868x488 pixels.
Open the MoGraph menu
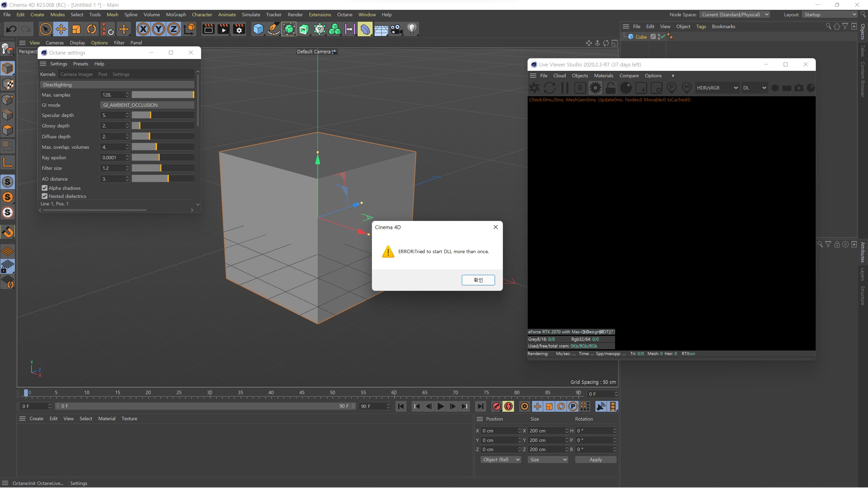coord(176,15)
